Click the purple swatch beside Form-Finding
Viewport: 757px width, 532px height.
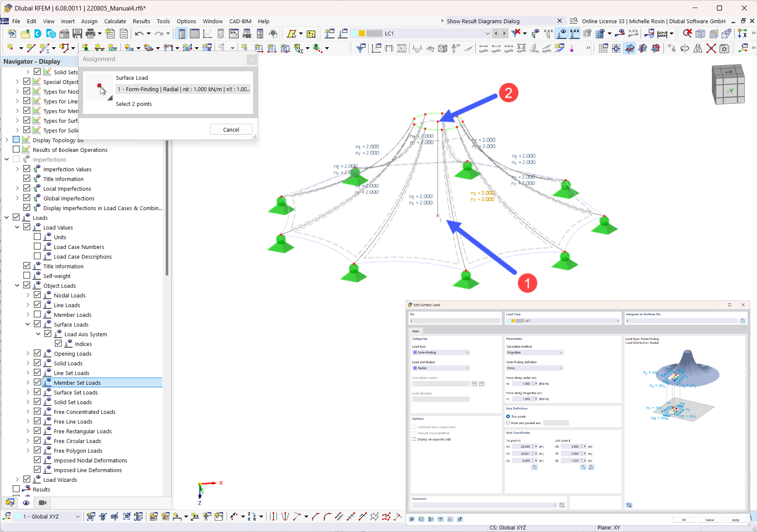[415, 353]
